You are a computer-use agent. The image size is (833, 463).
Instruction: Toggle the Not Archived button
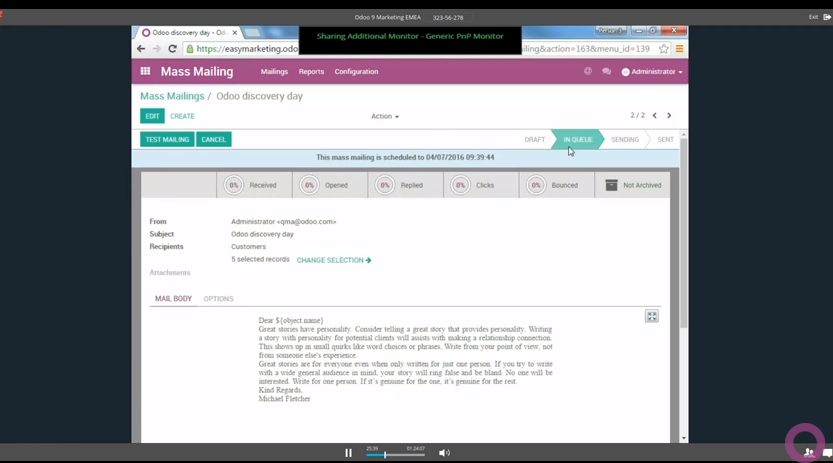coord(632,185)
